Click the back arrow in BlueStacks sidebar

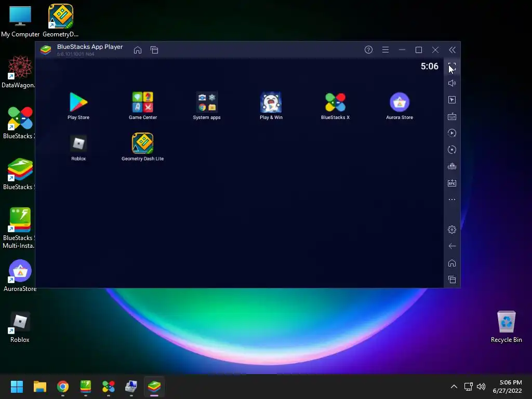click(x=451, y=246)
